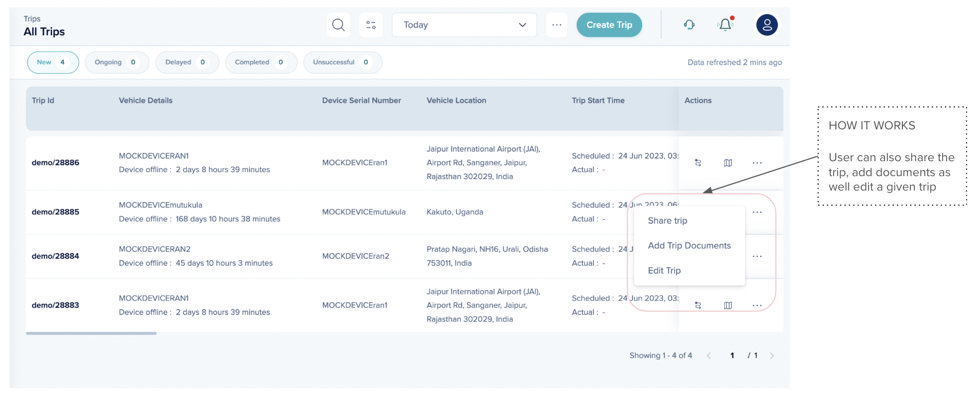Choose Add Trip Documents option

[x=689, y=245]
